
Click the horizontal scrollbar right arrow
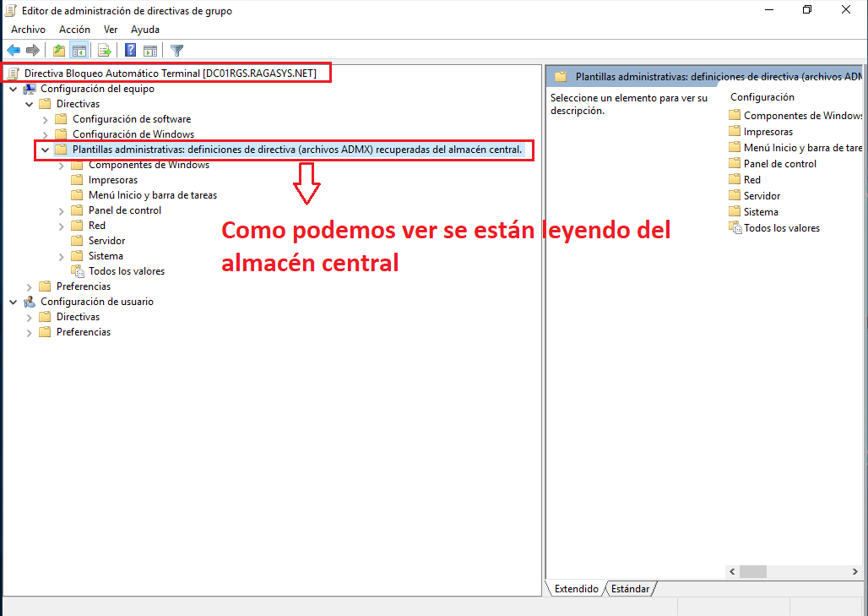point(854,571)
